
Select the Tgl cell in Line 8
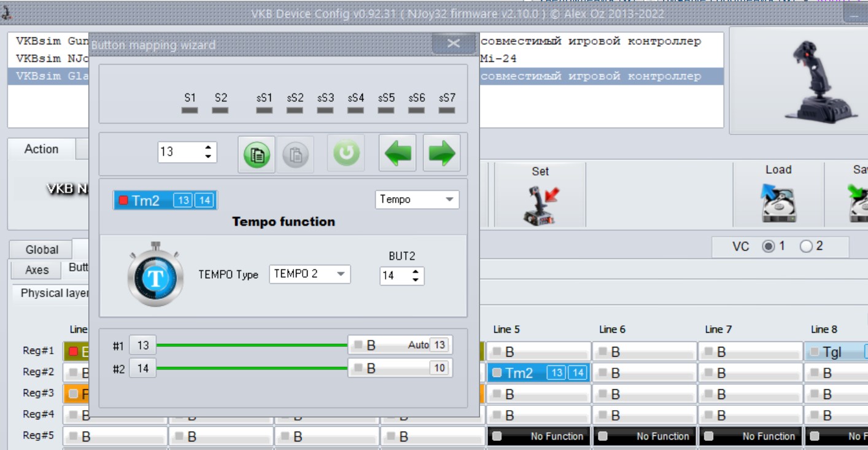point(836,352)
